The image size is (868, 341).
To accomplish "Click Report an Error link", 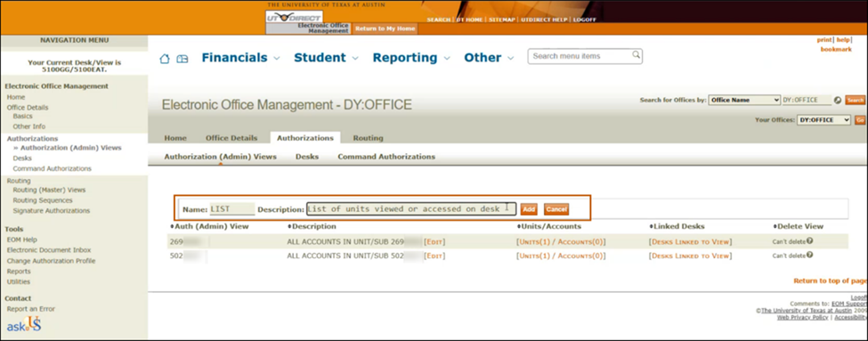I will point(31,309).
